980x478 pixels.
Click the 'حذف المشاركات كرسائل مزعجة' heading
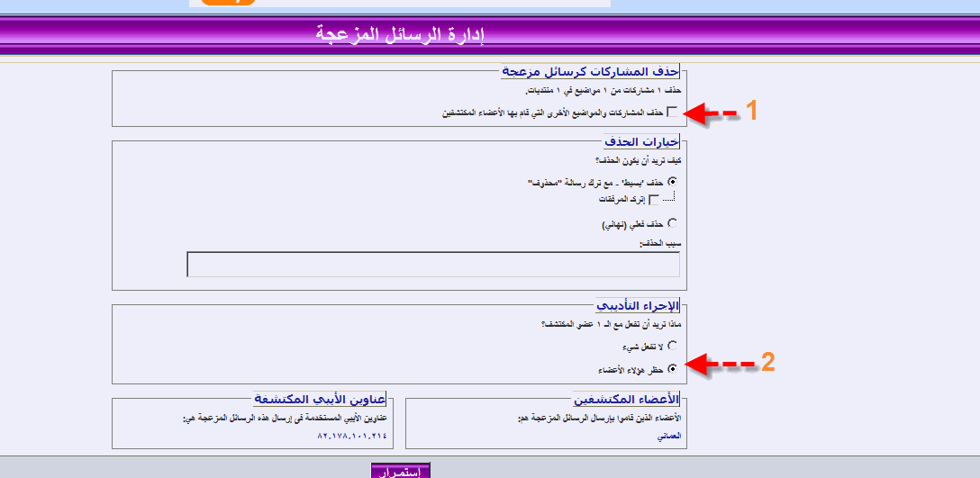tap(590, 71)
